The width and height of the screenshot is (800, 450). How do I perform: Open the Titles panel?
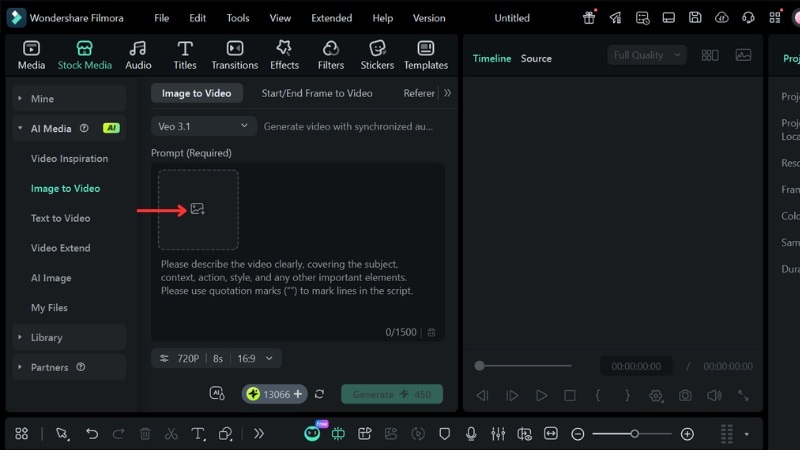click(x=185, y=55)
